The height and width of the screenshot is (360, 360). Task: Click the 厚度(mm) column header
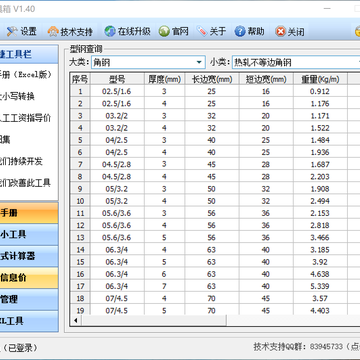pyautogui.click(x=165, y=79)
